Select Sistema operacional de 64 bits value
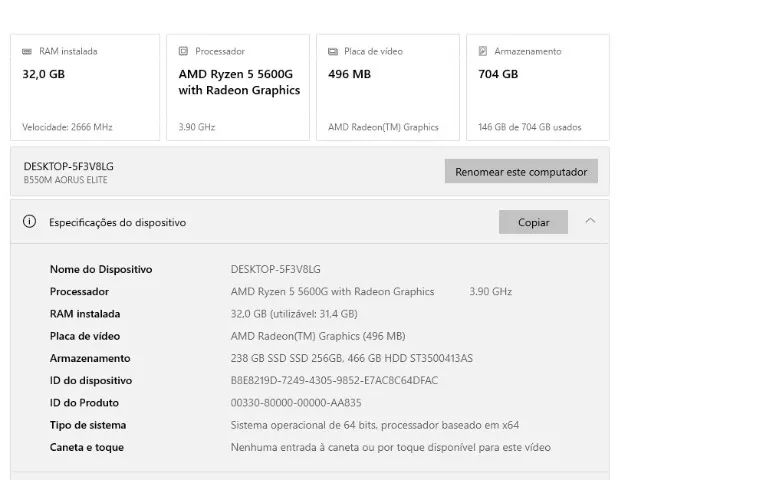Screen dimensions: 759x480 pos(375,425)
